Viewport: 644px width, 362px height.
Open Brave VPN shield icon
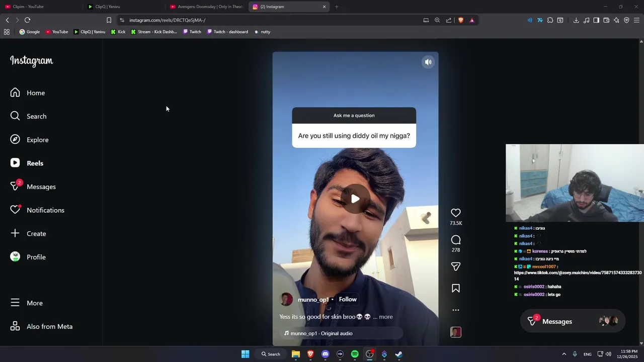click(626, 20)
